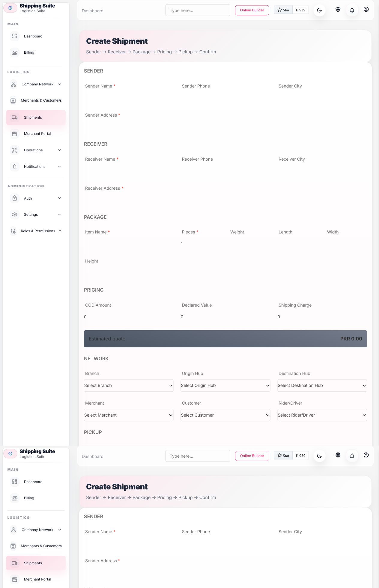Select Shipments label in the upper sidebar copy

(33, 117)
